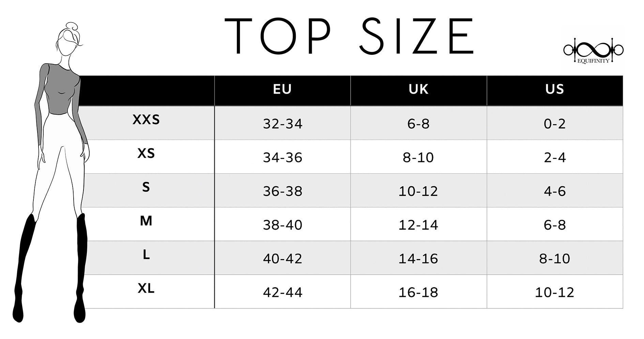The width and height of the screenshot is (644, 339).
Task: Click the TOP SIZE title
Action: 349,36
